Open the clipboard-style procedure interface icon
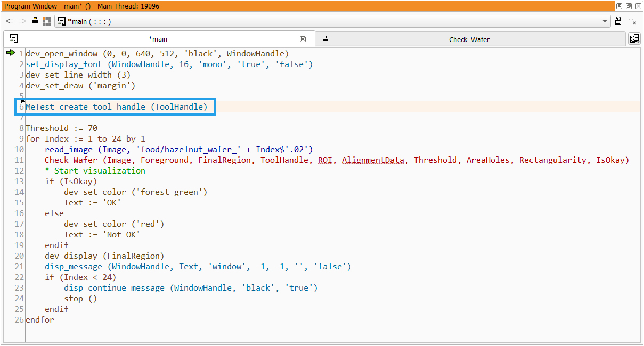This screenshot has height=346, width=644. point(35,21)
